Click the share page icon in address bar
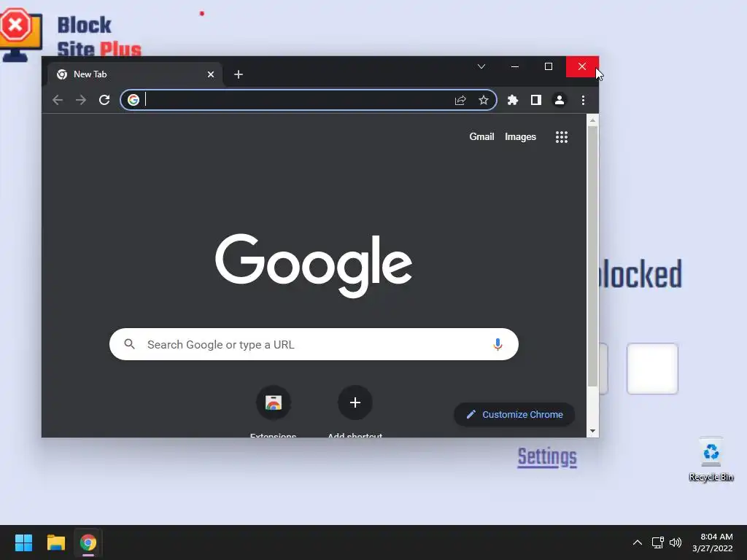The width and height of the screenshot is (747, 560). [x=460, y=100]
